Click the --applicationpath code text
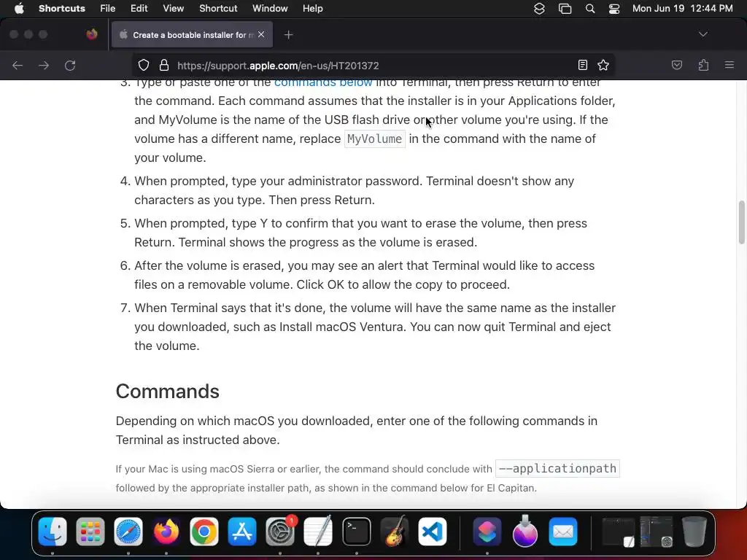The width and height of the screenshot is (747, 560). tap(557, 469)
